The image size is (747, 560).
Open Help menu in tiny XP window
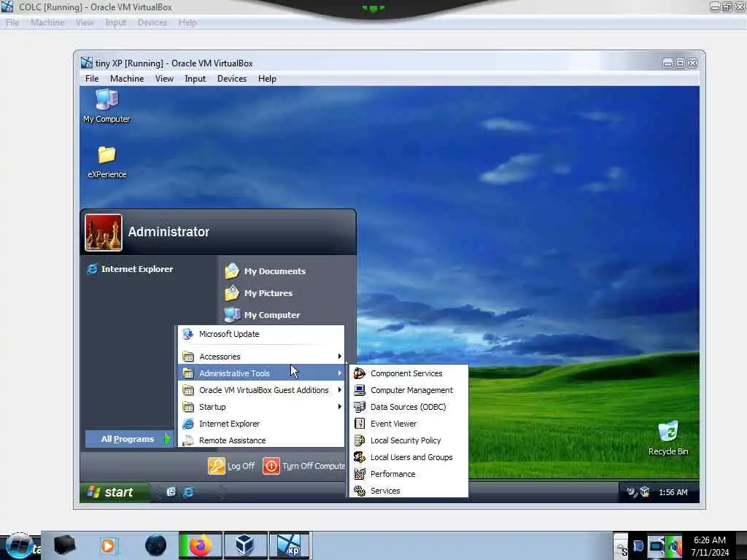[267, 79]
